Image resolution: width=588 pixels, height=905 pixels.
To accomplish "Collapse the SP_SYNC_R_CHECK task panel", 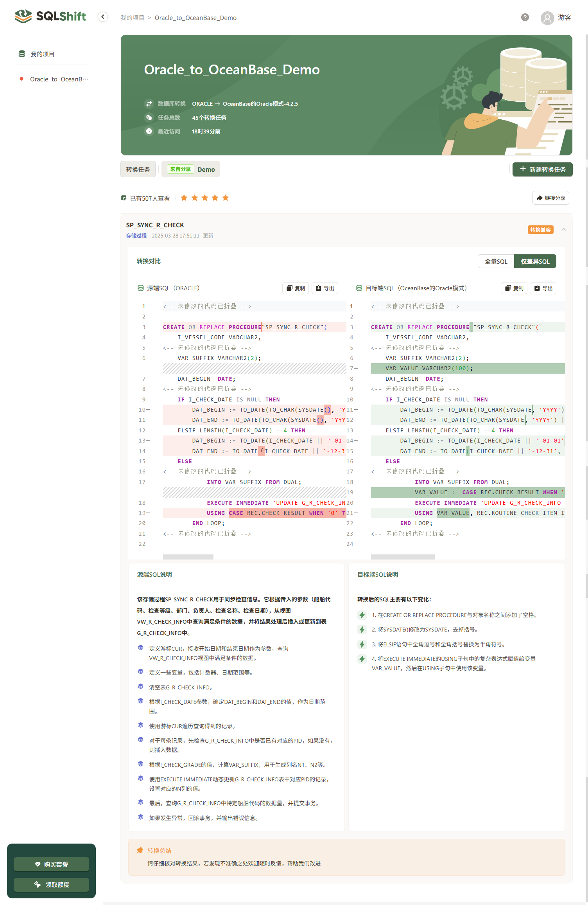I will coord(563,229).
